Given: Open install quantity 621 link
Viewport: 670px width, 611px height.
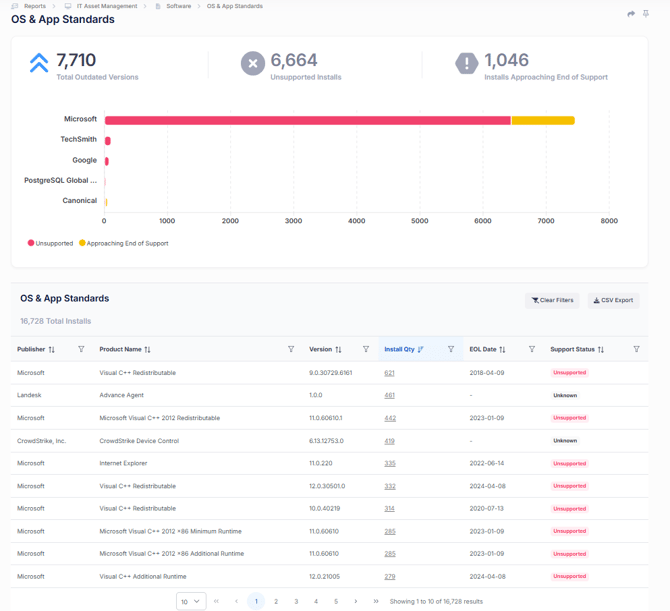Looking at the screenshot, I should (389, 373).
